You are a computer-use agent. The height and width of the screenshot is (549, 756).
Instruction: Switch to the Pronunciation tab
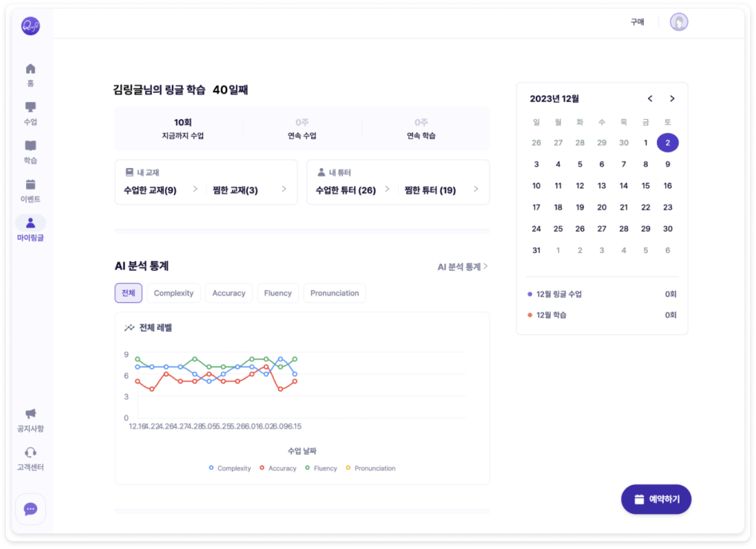pyautogui.click(x=335, y=293)
